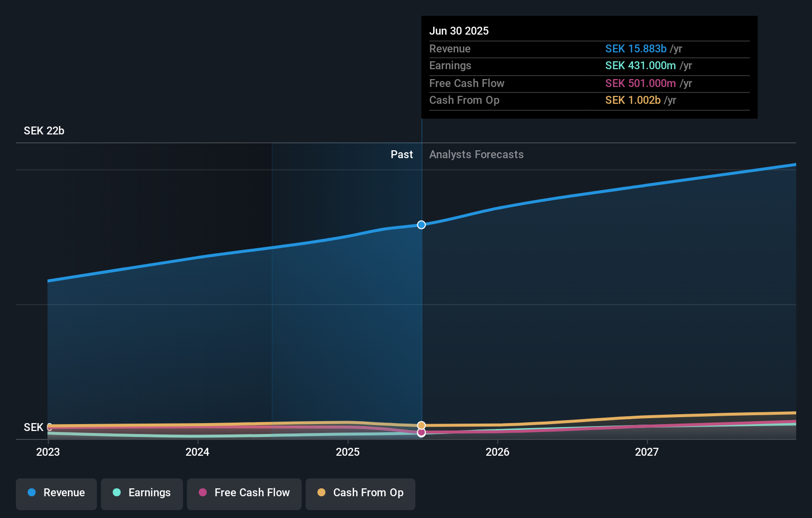Select the pink Free Cash Flow marker
Viewport: 812px width, 518px height.
coord(421,433)
